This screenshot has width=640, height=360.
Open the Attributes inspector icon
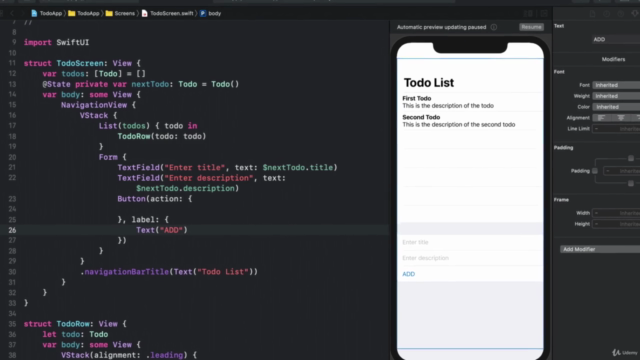635,13
